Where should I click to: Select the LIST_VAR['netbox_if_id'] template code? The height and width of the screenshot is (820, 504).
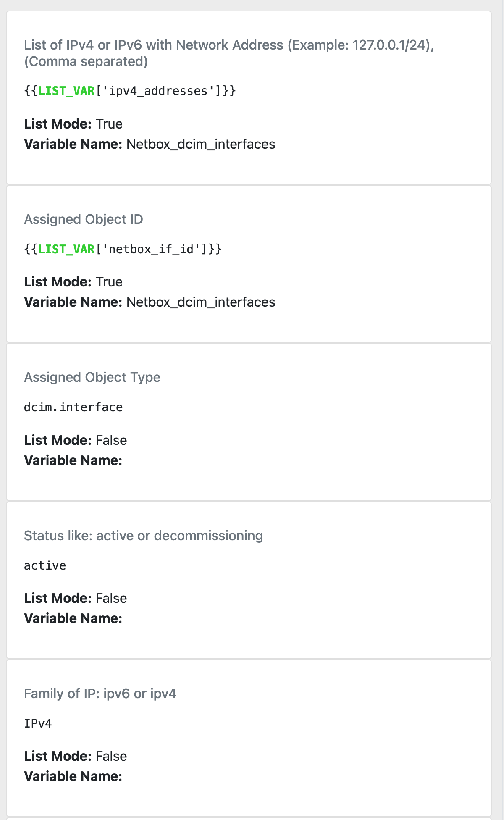[x=123, y=249]
